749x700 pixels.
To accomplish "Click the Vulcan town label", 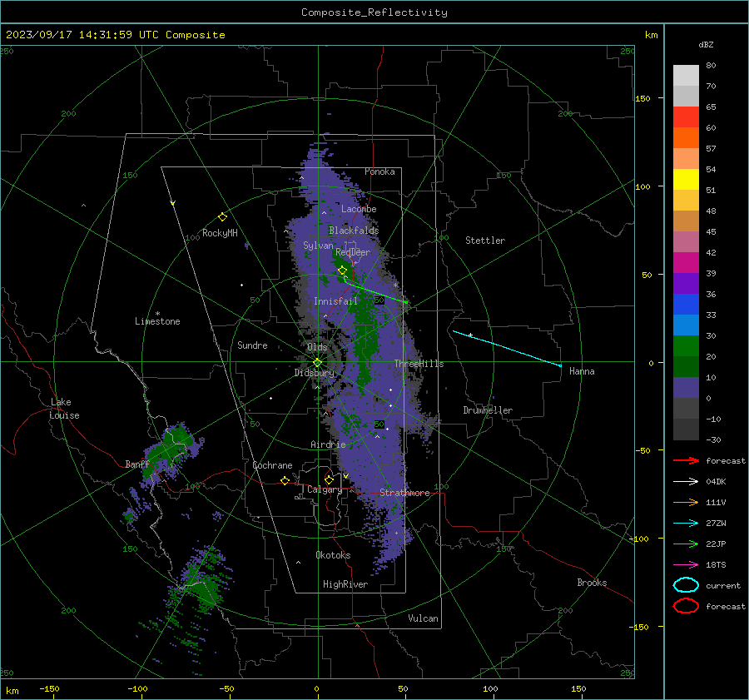I will [423, 618].
